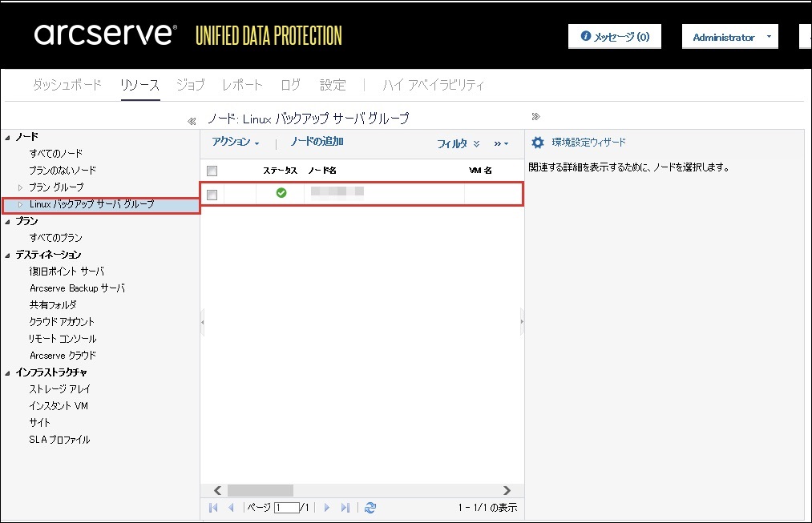Collapse the プラン tree section
The image size is (812, 523).
(7, 221)
